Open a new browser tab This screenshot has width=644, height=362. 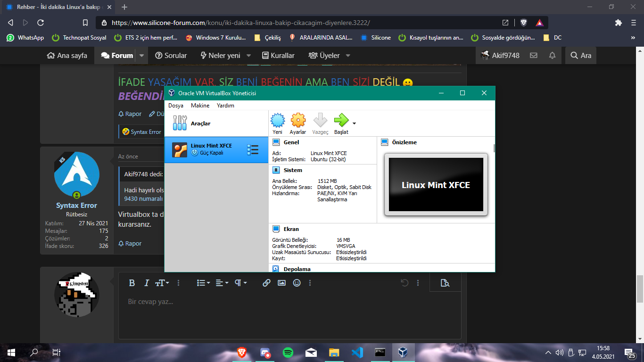tap(124, 7)
